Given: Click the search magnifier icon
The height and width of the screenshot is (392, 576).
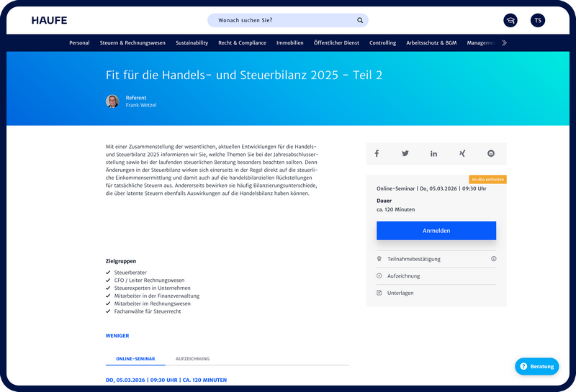Looking at the screenshot, I should [x=360, y=20].
